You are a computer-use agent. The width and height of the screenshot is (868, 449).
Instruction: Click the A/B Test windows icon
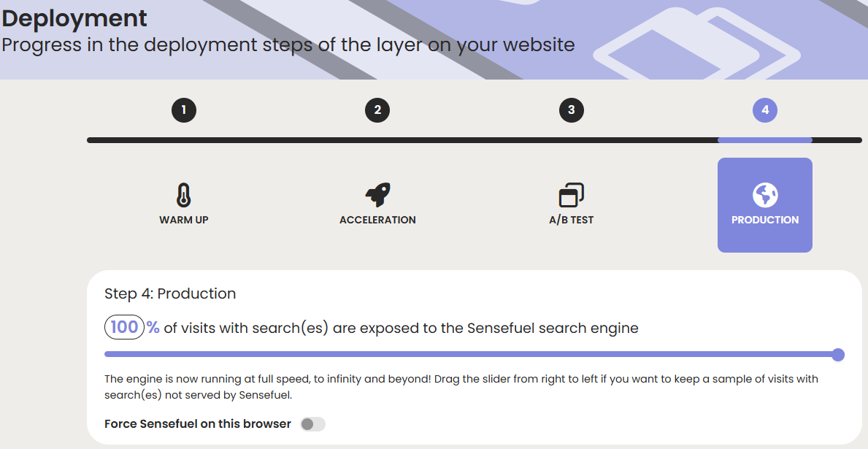(x=571, y=195)
